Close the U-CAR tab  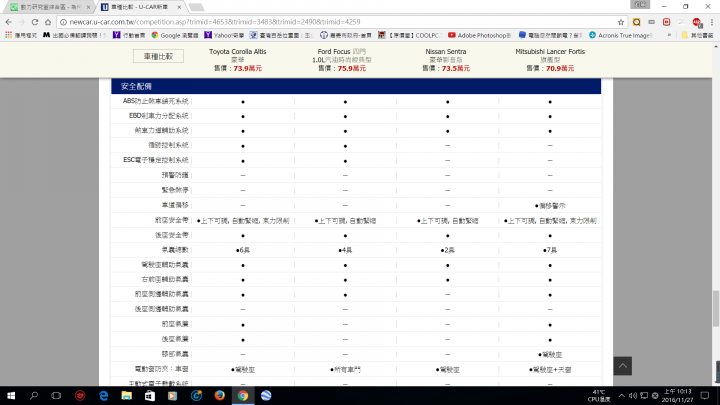click(x=179, y=7)
